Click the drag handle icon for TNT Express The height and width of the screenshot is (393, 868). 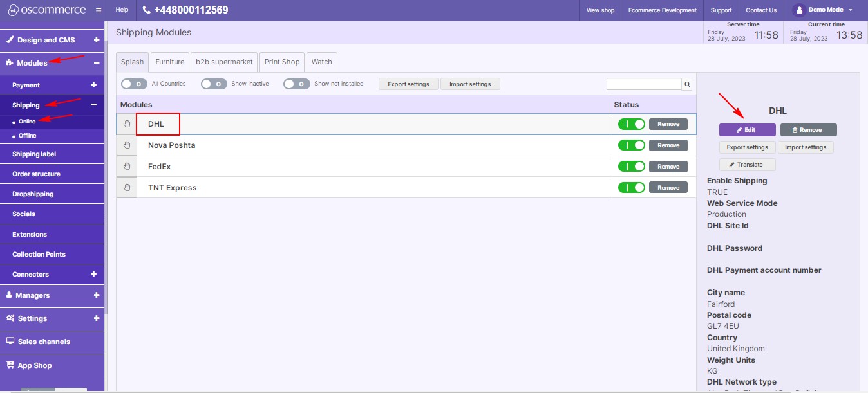click(127, 188)
